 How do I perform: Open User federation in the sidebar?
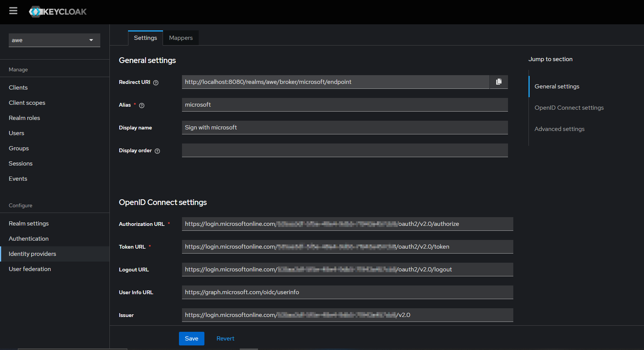click(x=55, y=269)
